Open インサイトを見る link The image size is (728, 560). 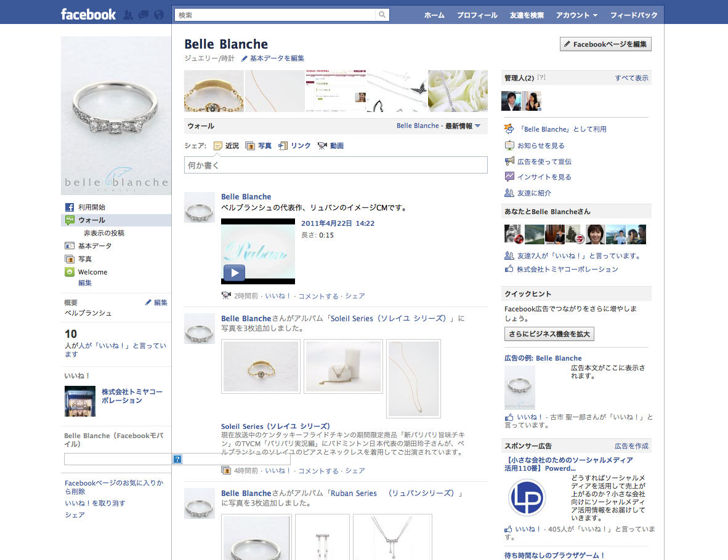[x=544, y=177]
